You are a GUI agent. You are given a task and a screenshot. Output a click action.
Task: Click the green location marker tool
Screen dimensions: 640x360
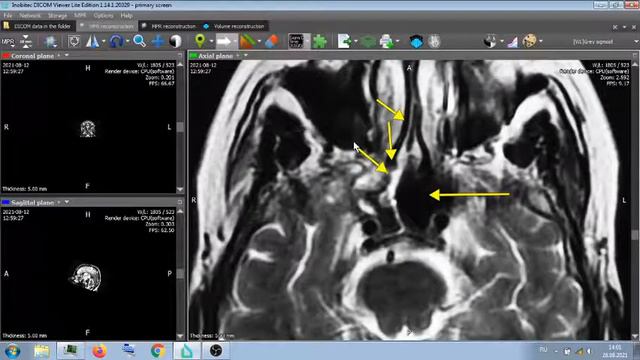click(200, 41)
